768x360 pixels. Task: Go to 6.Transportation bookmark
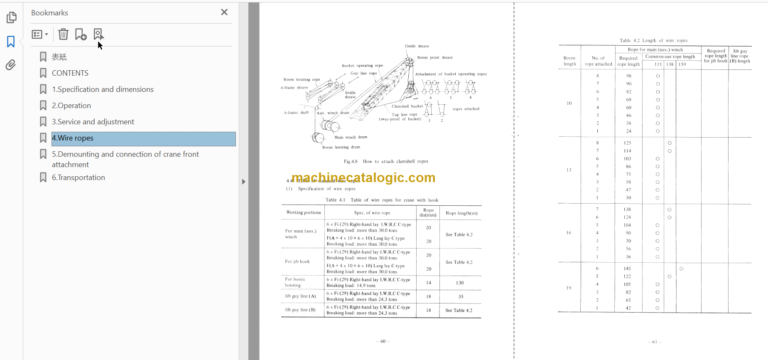[78, 177]
